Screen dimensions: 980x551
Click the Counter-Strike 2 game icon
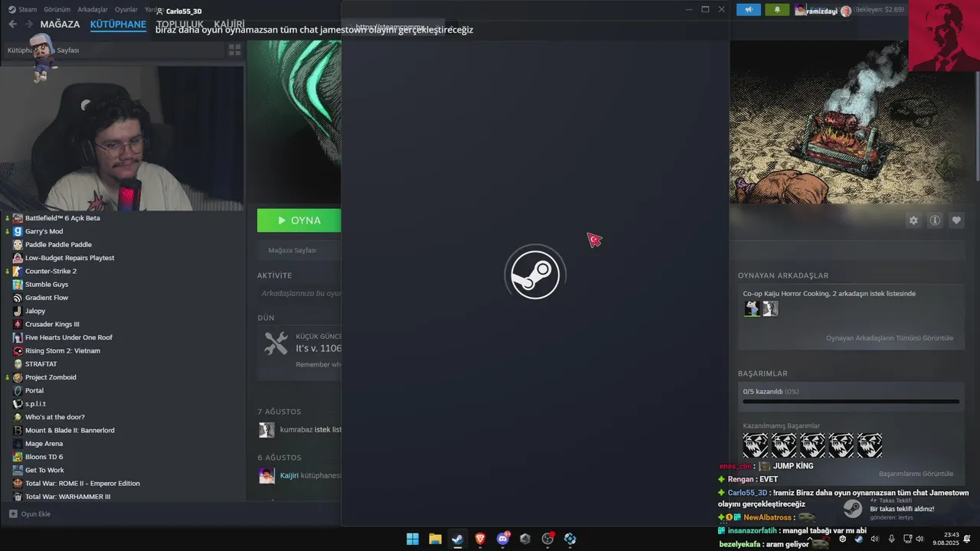coord(18,271)
